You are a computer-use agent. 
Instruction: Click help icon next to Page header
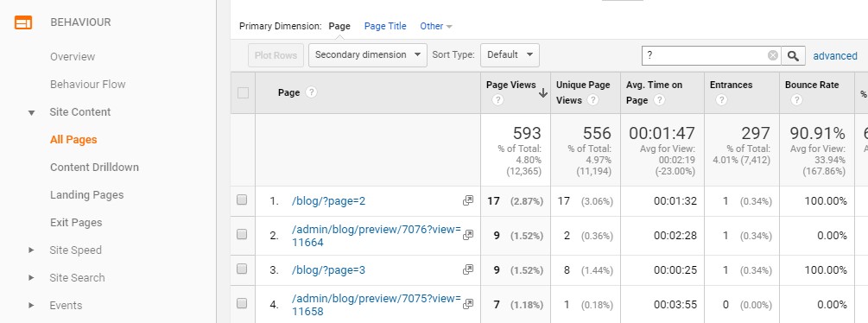311,92
